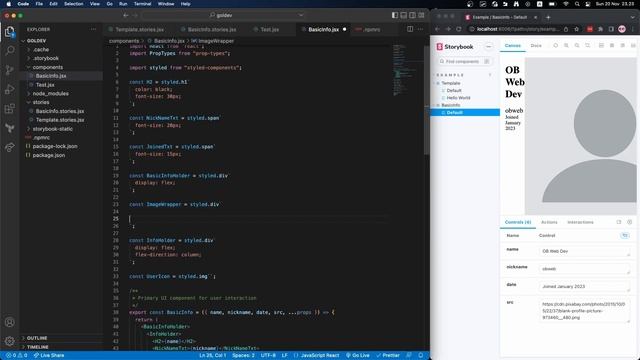Collapse the stories folder
The image size is (640, 360).
point(41,102)
